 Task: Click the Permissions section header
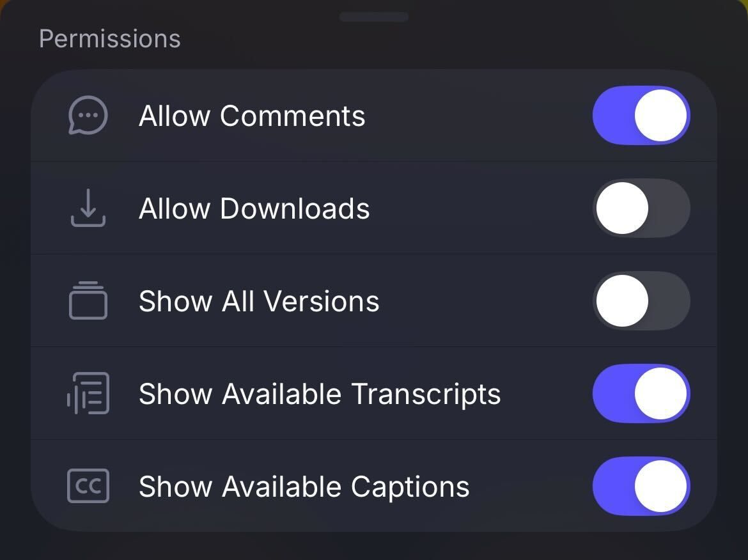pos(109,38)
